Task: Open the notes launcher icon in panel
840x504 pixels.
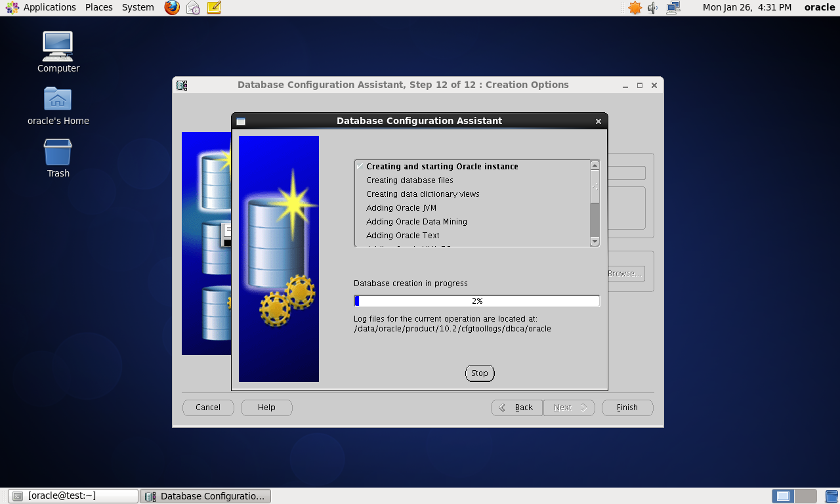Action: (213, 7)
